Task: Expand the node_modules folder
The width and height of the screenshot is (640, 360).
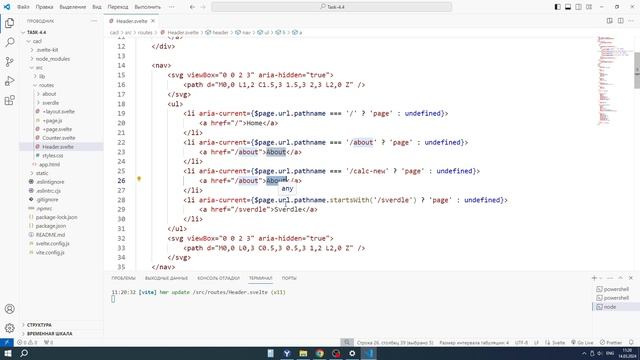Action: [52, 59]
